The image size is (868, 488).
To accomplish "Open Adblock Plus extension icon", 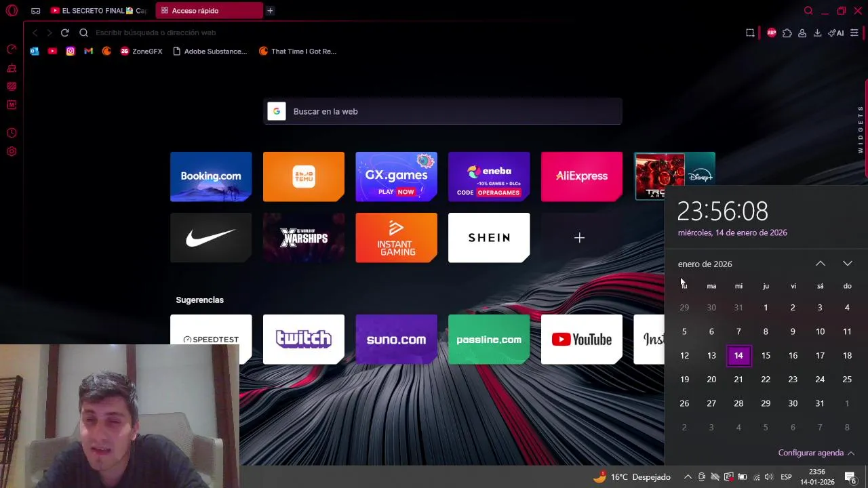I will tap(772, 33).
